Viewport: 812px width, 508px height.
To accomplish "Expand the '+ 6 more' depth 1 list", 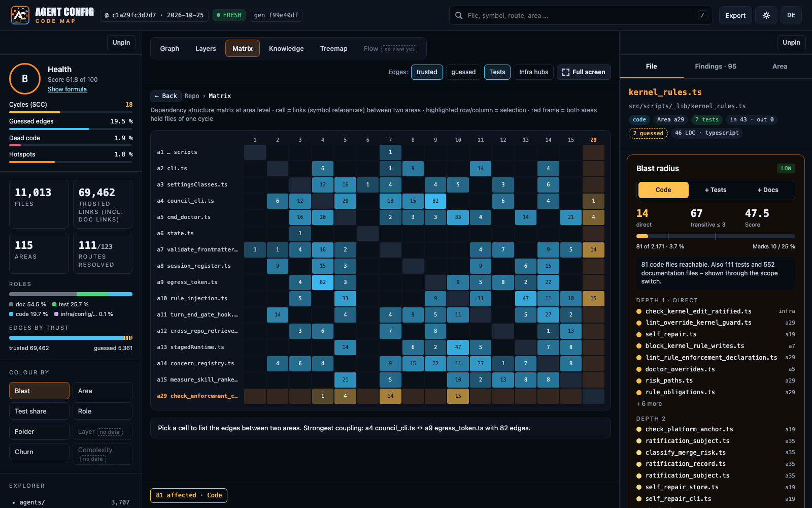I will (649, 404).
